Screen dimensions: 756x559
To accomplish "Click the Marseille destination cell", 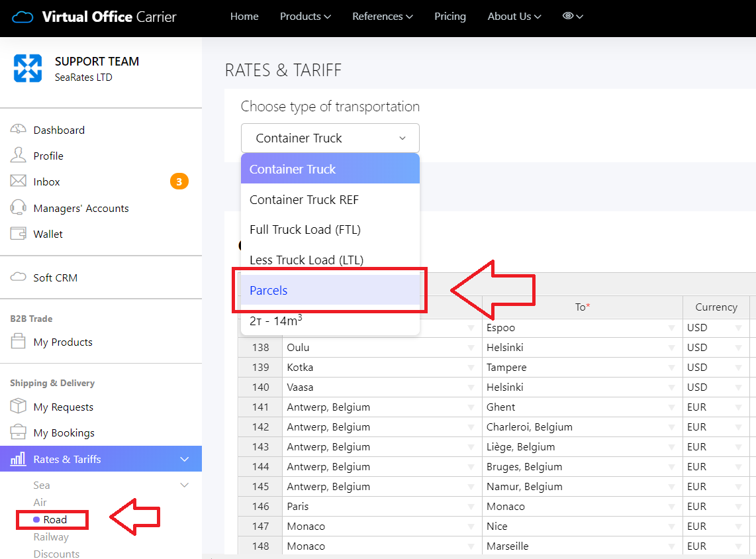I will (583, 546).
